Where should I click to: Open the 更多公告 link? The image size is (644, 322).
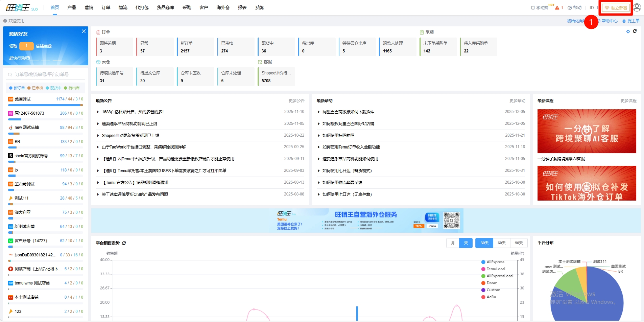[296, 101]
